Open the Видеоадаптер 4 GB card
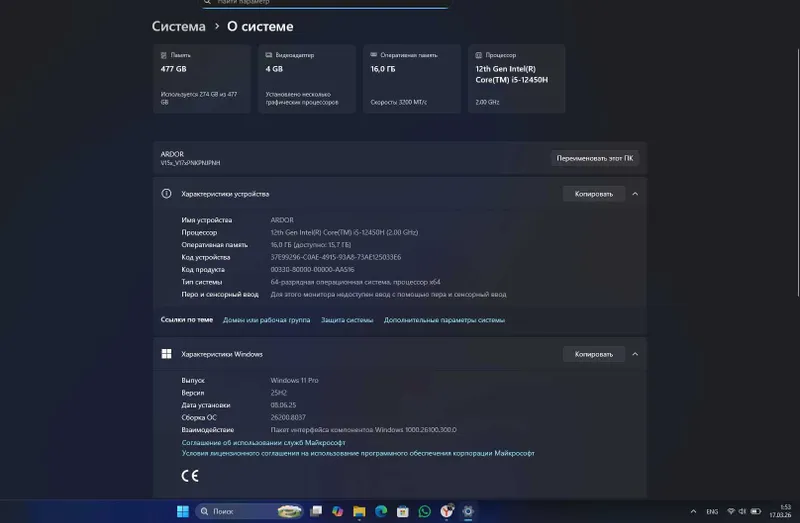800x523 pixels. 307,79
